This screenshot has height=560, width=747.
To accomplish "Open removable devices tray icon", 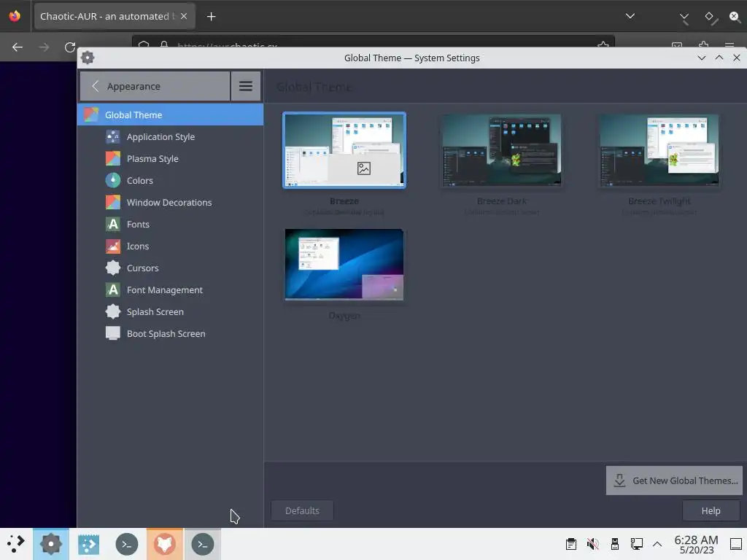I will 614,544.
